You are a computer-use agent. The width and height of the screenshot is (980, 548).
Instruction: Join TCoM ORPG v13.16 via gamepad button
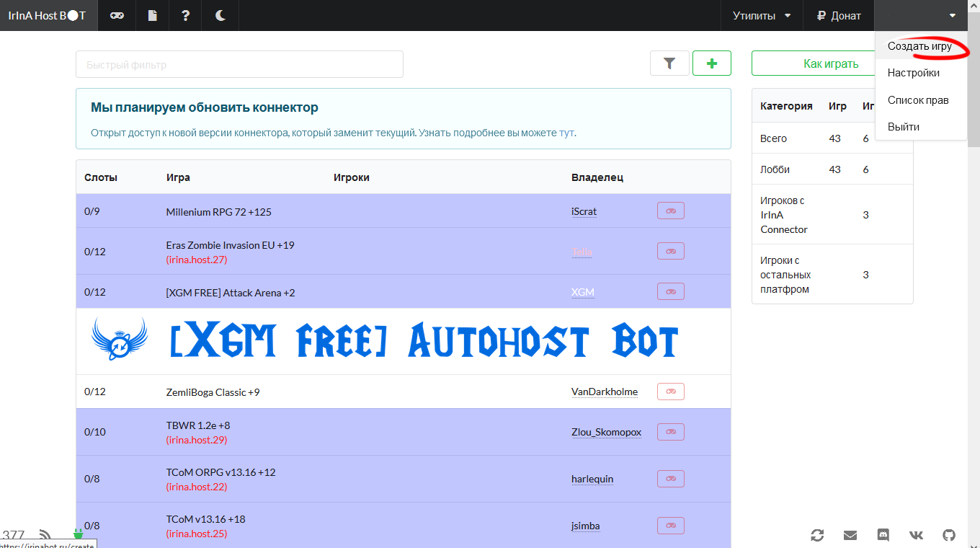coord(671,479)
